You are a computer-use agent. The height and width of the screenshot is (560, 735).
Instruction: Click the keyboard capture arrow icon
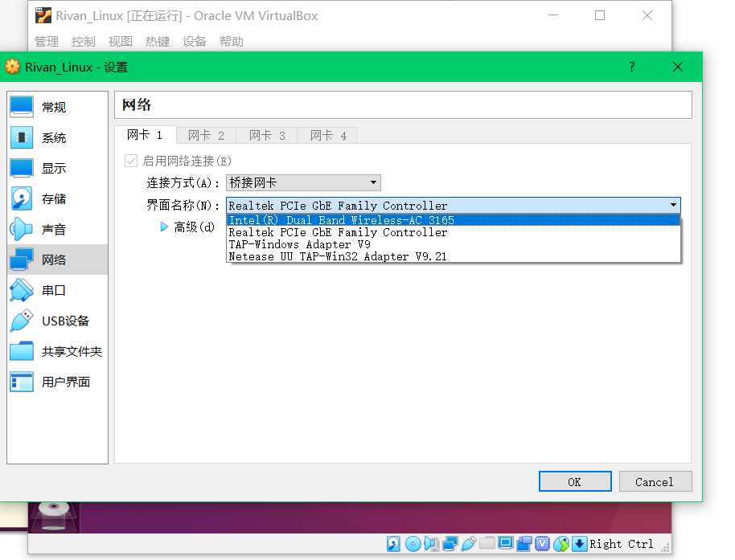(x=579, y=544)
